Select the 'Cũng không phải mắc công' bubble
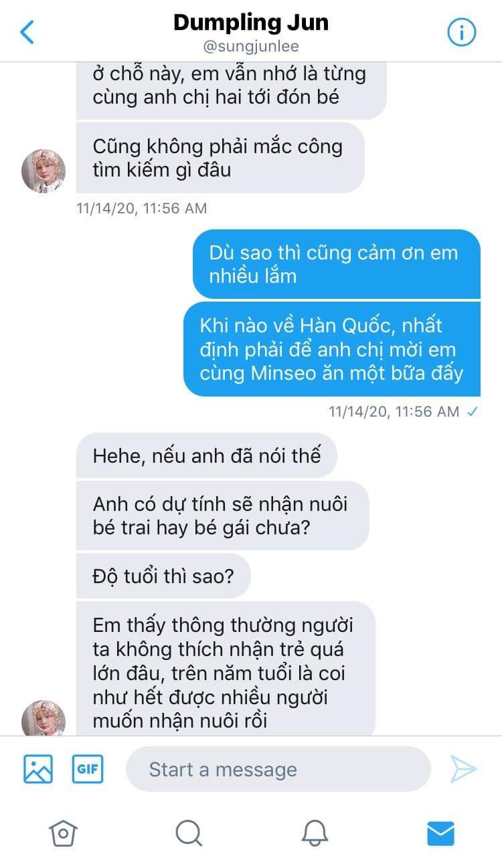This screenshot has height=868, width=502. click(x=220, y=158)
